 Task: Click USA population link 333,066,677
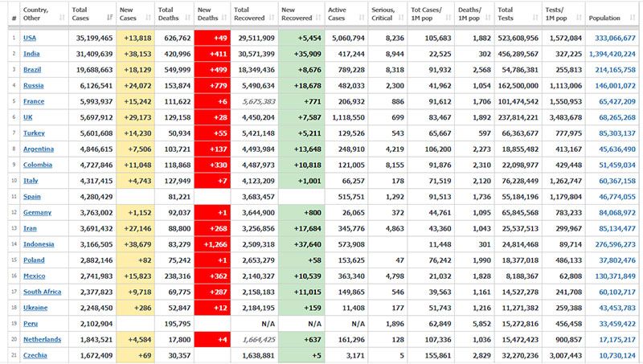point(615,38)
